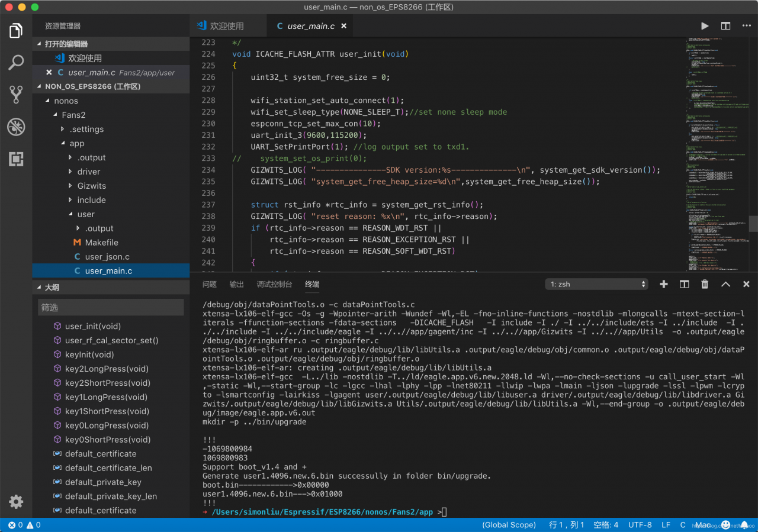Image resolution: width=758 pixels, height=532 pixels.
Task: Expand the Gizwits folder
Action: [x=91, y=186]
